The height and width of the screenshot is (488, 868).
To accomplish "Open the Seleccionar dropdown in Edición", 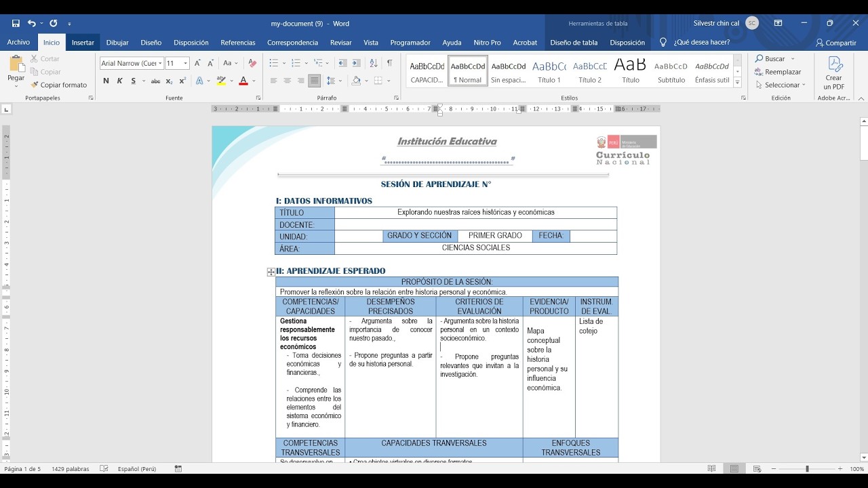I will point(780,85).
